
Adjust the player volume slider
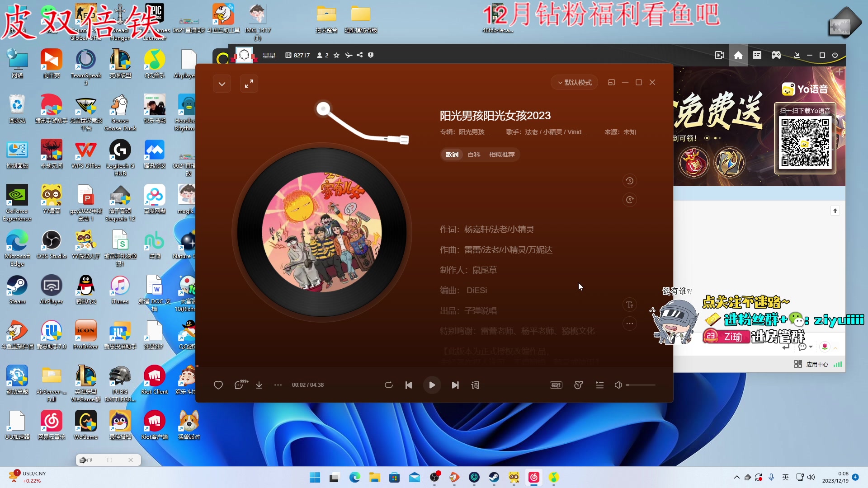[641, 385]
